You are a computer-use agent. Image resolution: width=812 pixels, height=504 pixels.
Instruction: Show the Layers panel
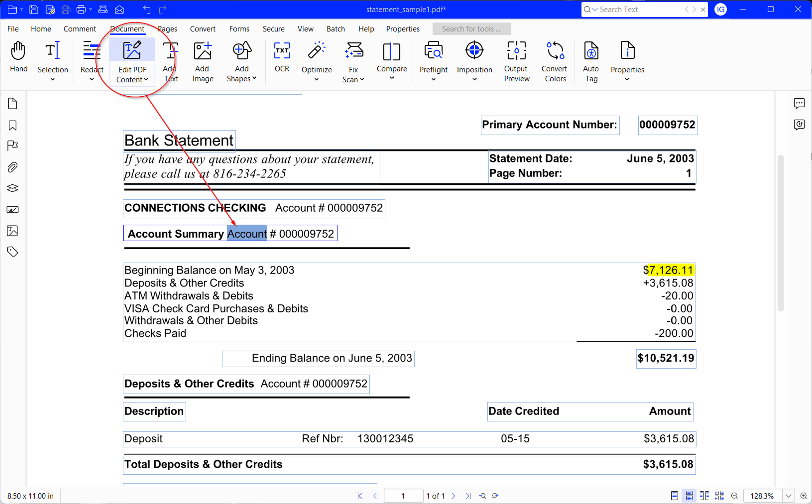click(13, 188)
